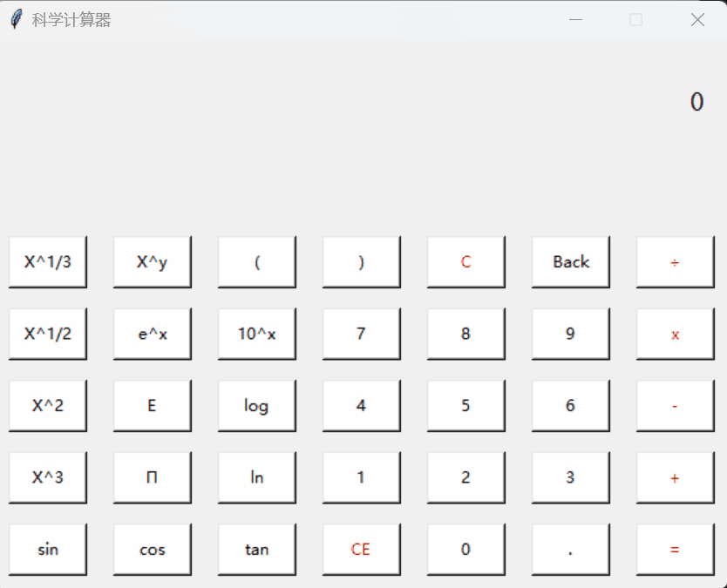The image size is (727, 588).
Task: Choose the plus + operator
Action: 675,477
